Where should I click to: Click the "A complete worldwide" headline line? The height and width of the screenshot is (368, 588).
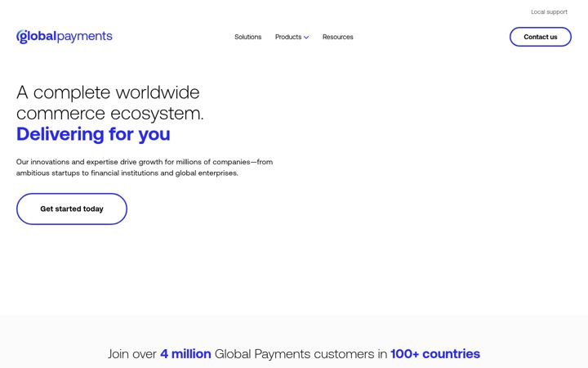[108, 92]
